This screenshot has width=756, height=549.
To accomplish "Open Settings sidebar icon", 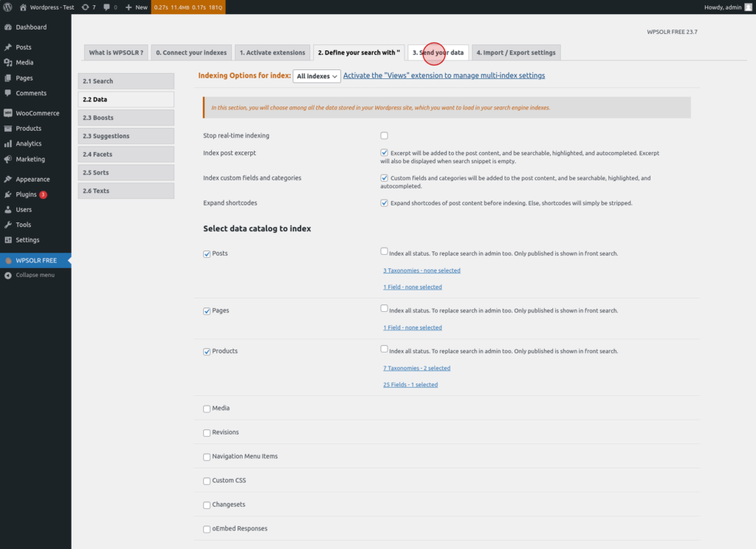I will pyautogui.click(x=7, y=239).
